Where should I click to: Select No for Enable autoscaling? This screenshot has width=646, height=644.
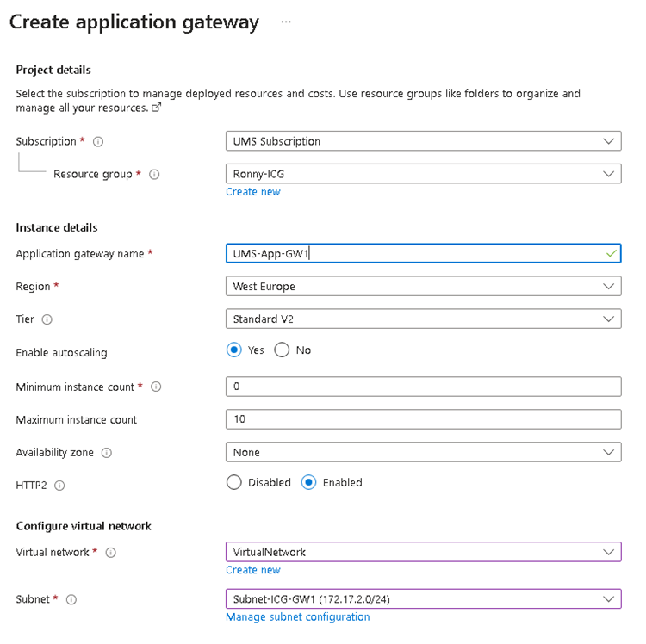(282, 350)
